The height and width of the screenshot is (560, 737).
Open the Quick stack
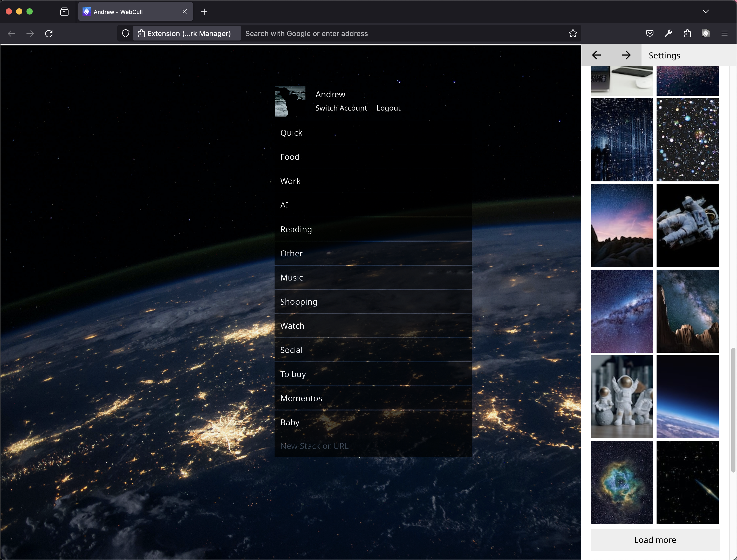[x=373, y=133]
